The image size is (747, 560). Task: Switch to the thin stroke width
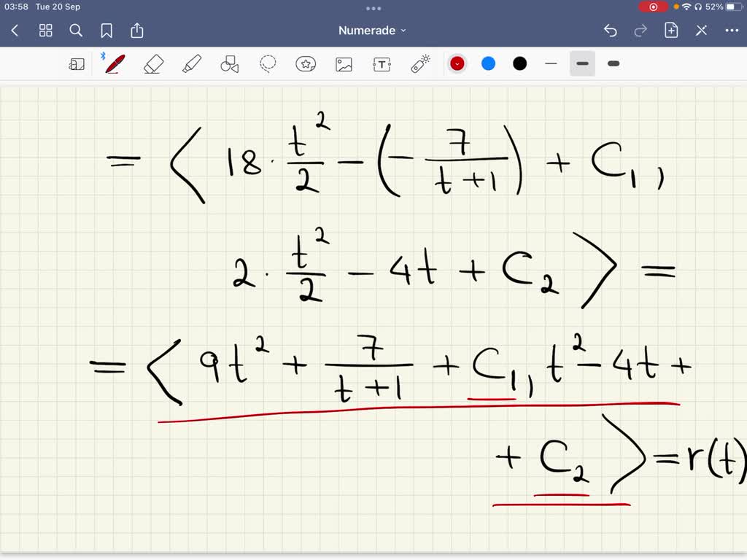[x=551, y=63]
